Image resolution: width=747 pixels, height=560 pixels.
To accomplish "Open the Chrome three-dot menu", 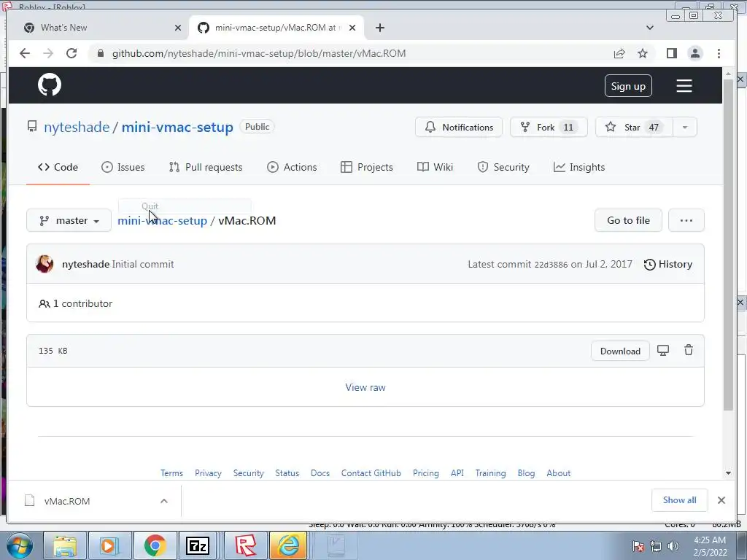I will tap(719, 53).
